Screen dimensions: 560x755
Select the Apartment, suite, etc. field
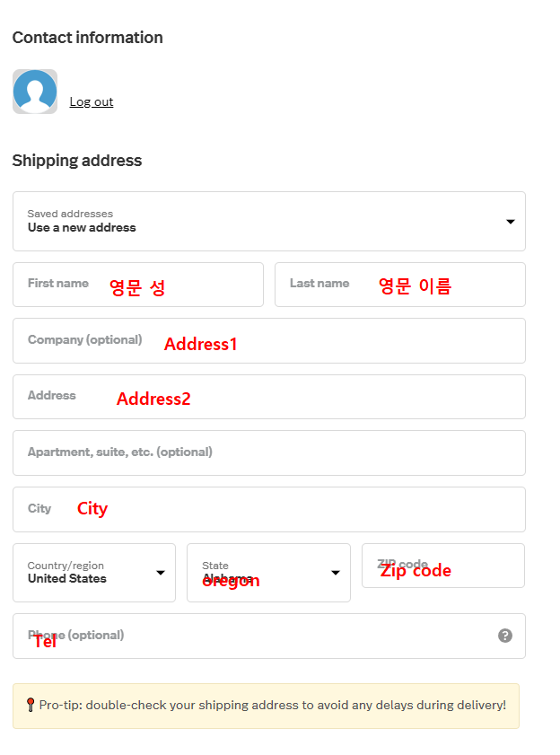[269, 453]
